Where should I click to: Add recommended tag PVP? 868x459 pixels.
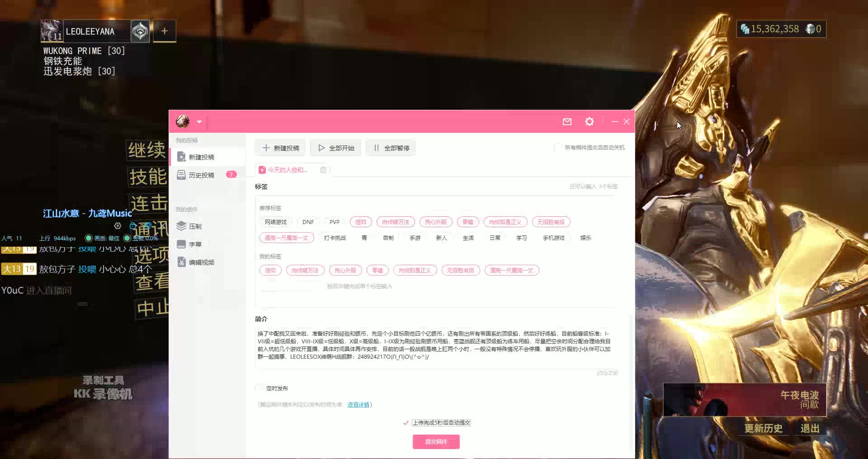click(335, 222)
